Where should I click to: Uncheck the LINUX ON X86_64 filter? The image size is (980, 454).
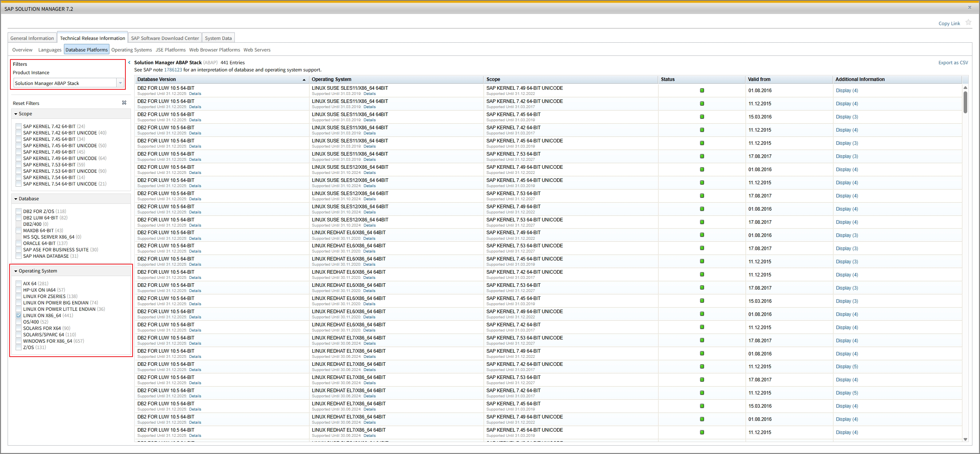pos(18,316)
